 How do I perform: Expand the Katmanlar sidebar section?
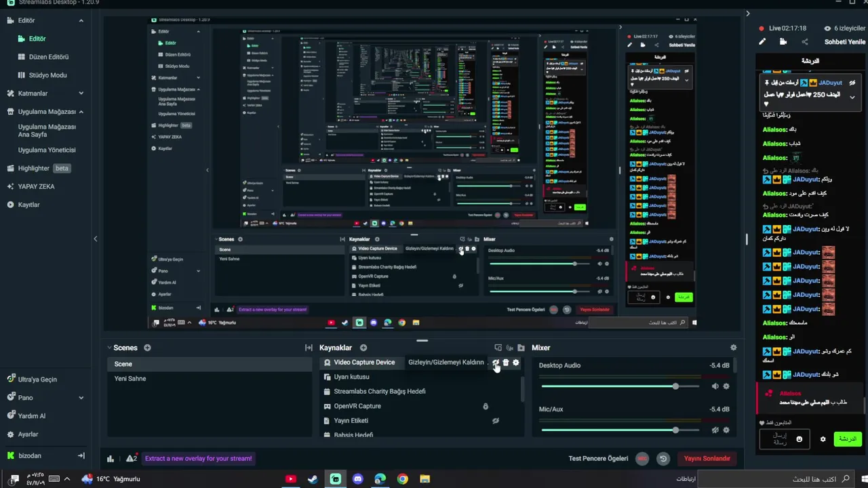tap(81, 94)
